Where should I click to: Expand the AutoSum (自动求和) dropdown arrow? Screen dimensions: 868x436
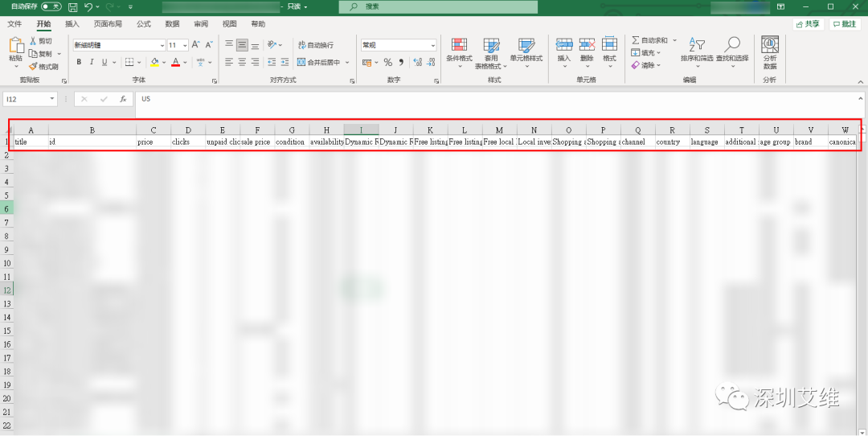[x=675, y=40]
